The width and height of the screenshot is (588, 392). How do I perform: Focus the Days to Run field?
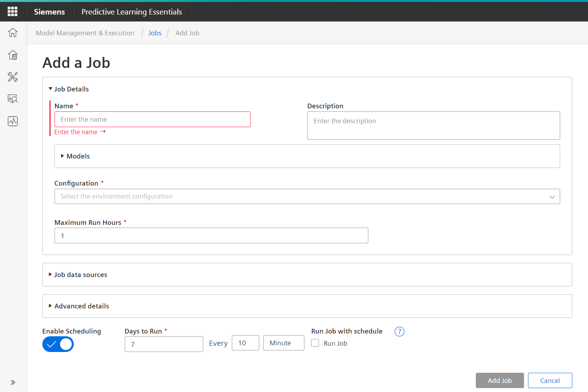coord(164,344)
